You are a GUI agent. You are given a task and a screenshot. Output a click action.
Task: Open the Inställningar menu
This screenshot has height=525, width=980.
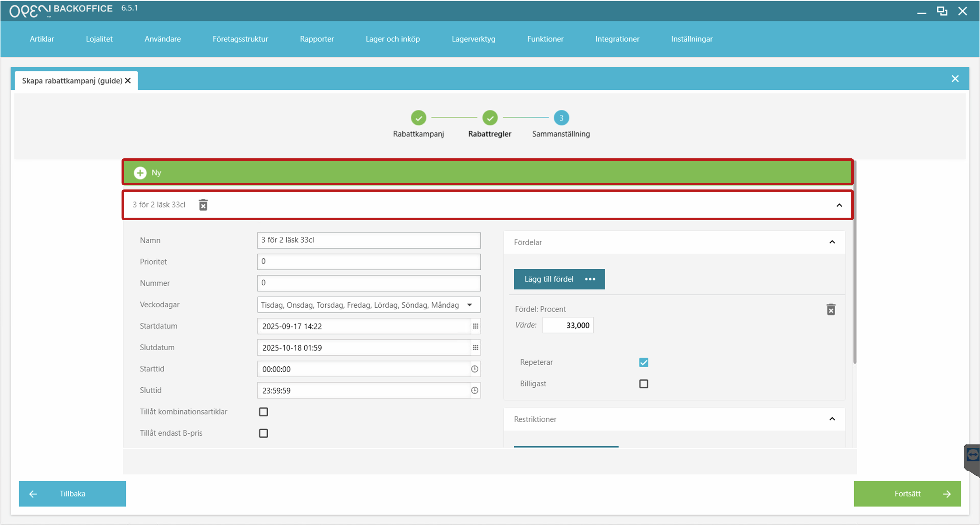tap(692, 39)
